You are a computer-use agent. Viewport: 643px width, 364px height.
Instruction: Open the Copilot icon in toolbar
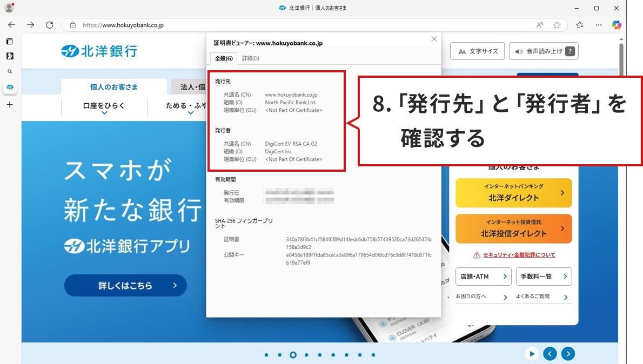(x=617, y=25)
